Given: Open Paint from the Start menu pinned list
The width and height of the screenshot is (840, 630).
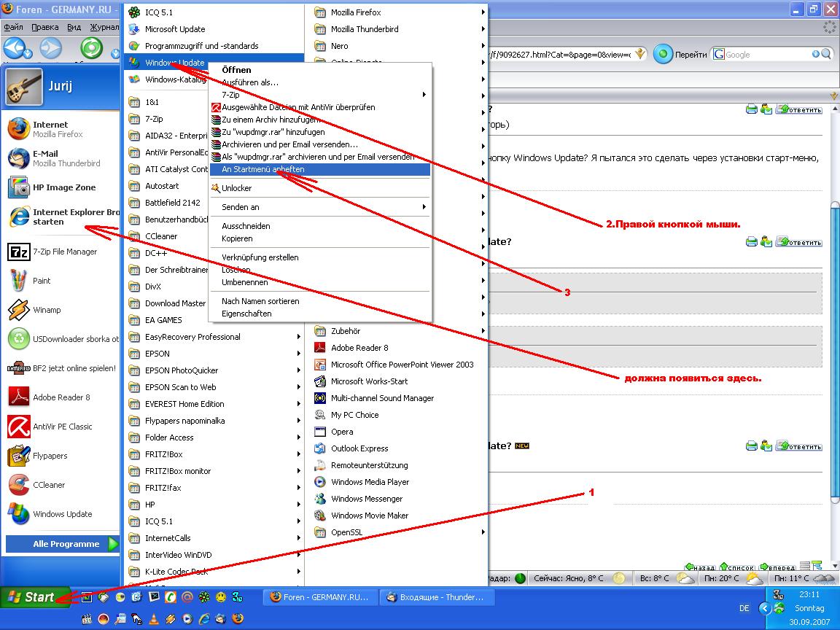Looking at the screenshot, I should tap(60, 281).
